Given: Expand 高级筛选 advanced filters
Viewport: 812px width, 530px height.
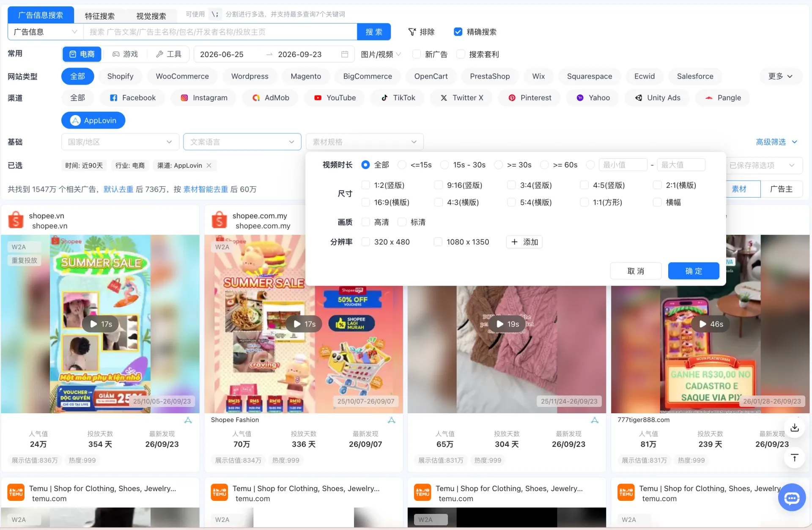Looking at the screenshot, I should pyautogui.click(x=776, y=142).
